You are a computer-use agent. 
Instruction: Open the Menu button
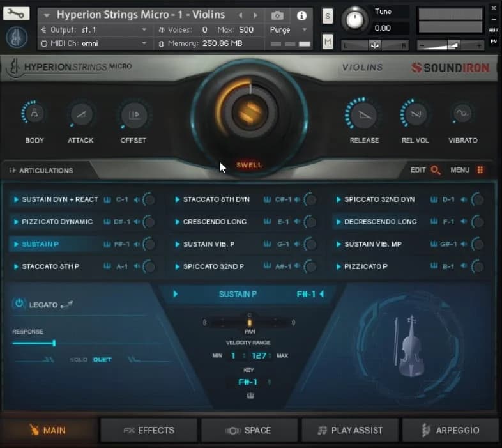coord(460,170)
